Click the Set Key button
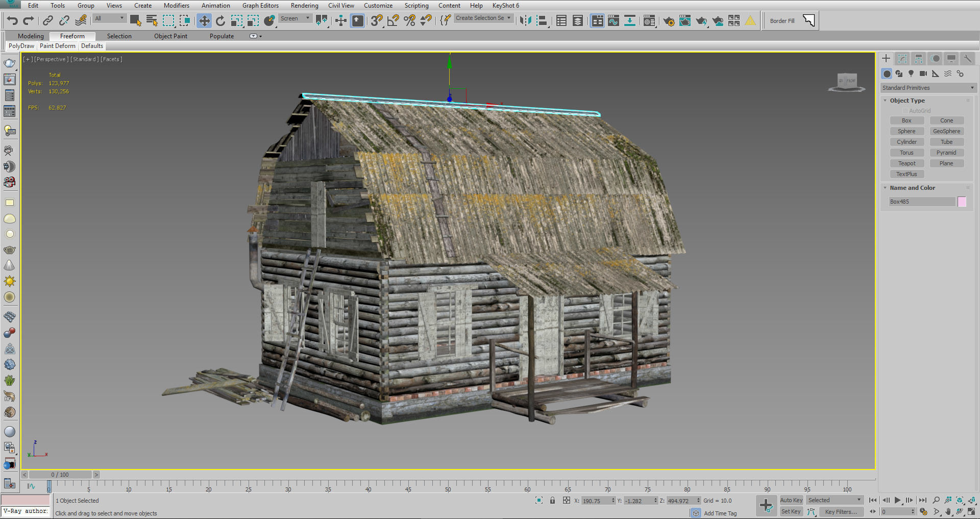The image size is (980, 519). coord(791,511)
